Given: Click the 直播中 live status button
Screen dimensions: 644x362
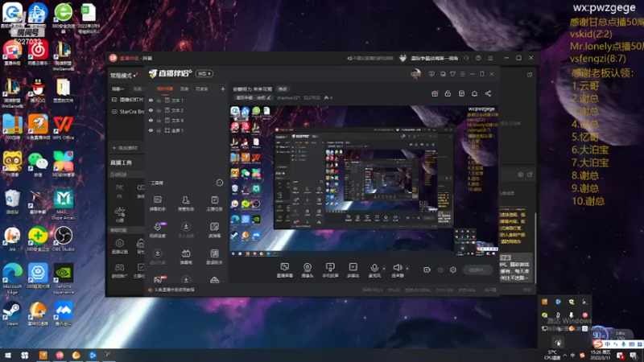Looking at the screenshot, I should pos(477,269).
